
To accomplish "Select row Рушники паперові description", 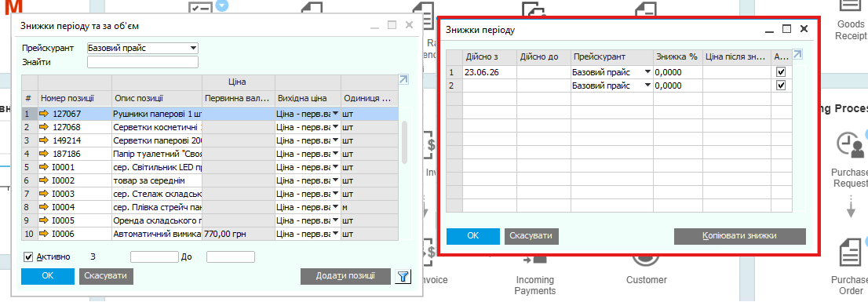I will (157, 114).
